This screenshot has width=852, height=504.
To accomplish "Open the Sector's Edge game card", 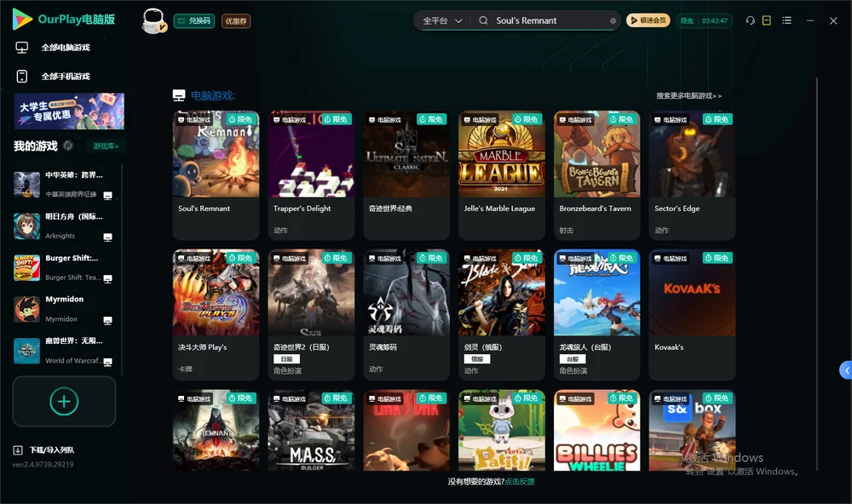I will pos(692,175).
